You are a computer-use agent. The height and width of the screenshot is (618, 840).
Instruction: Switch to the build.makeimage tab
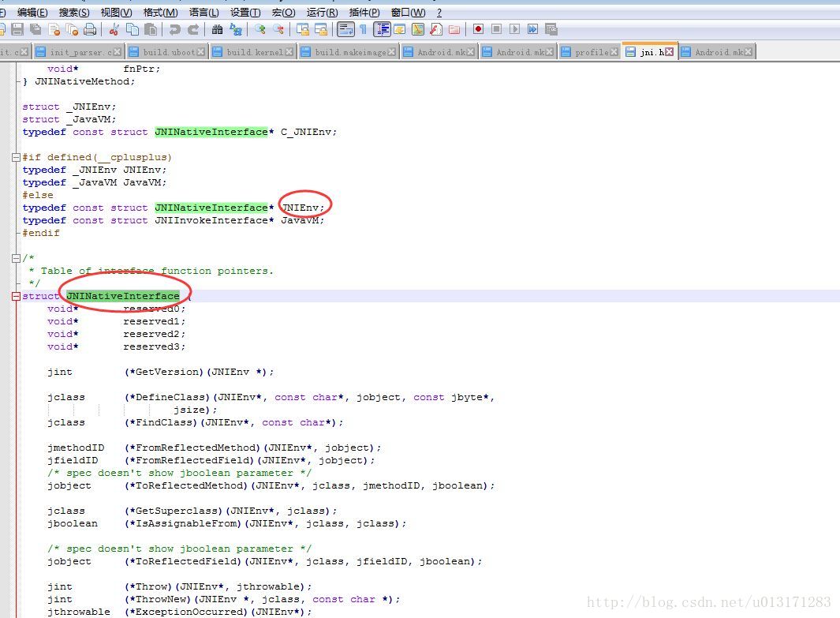pyautogui.click(x=348, y=52)
